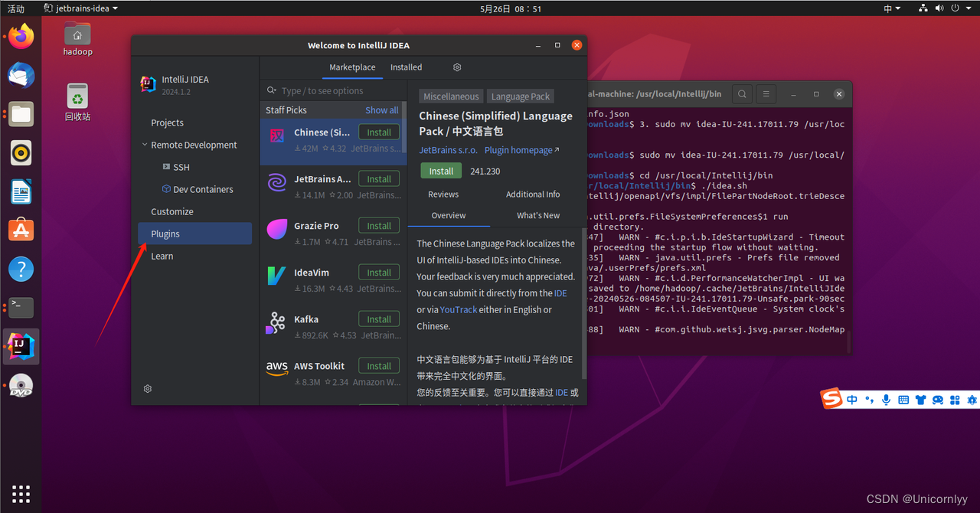This screenshot has height=513, width=980.
Task: Switch to the Marketplace tab
Action: tap(352, 67)
